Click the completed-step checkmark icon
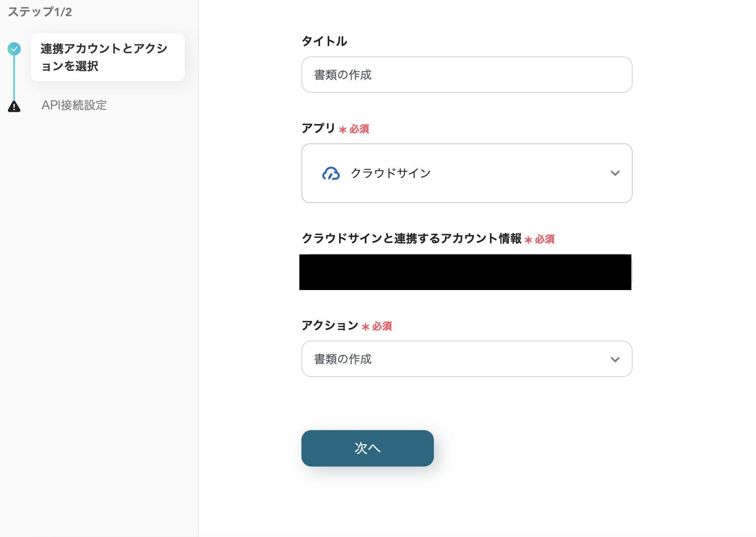 pos(14,49)
